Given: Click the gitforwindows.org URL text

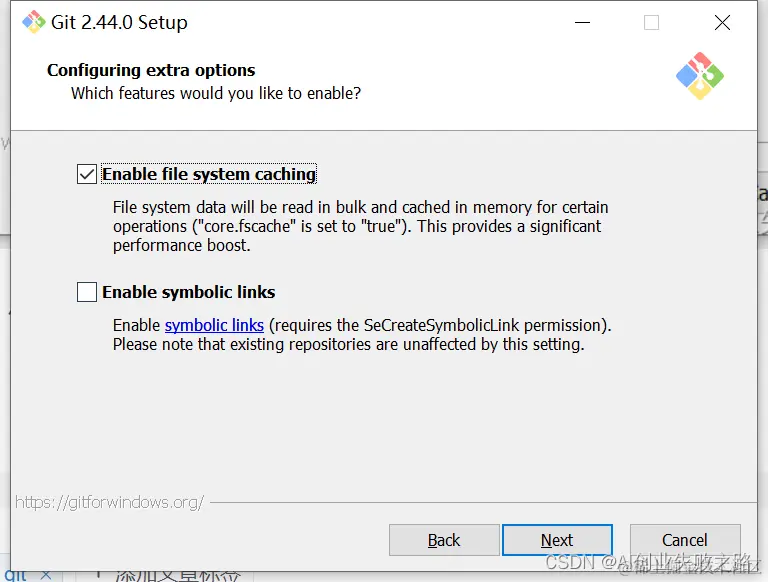Looking at the screenshot, I should [x=110, y=502].
